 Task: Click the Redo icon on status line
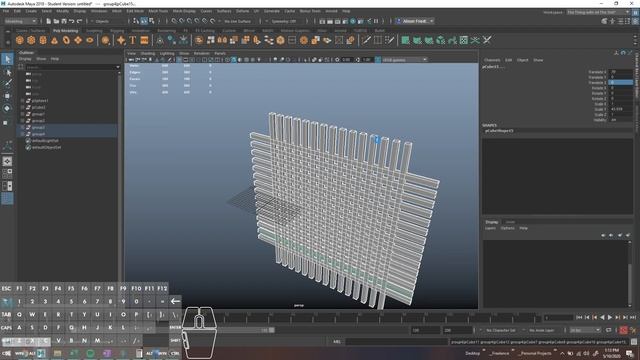point(80,21)
